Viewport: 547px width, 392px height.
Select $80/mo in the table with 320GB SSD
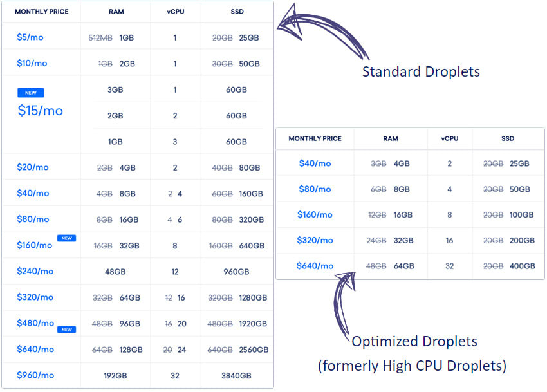pyautogui.click(x=33, y=219)
